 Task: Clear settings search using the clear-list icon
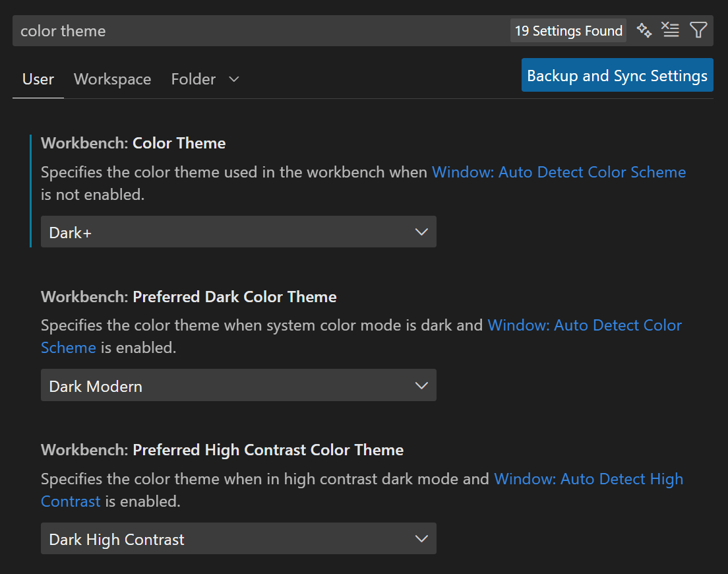[671, 30]
